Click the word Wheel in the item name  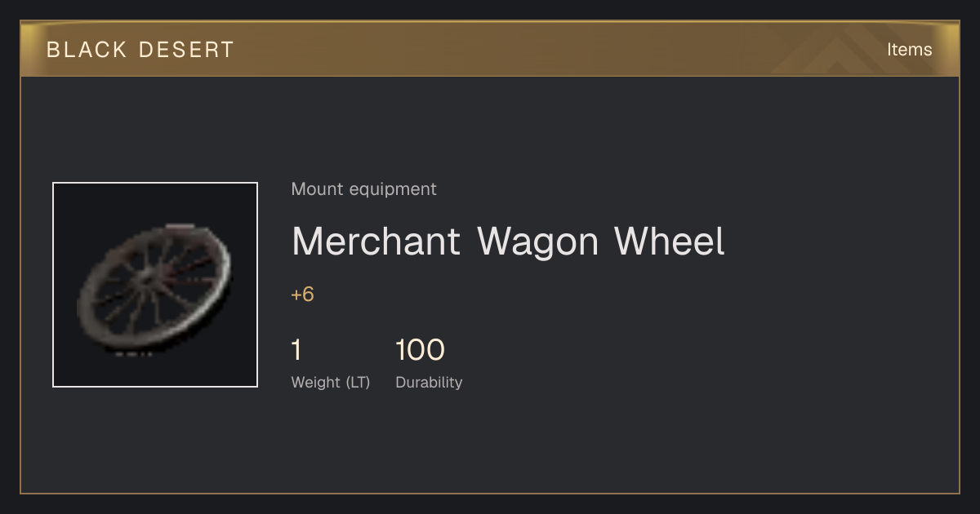670,241
